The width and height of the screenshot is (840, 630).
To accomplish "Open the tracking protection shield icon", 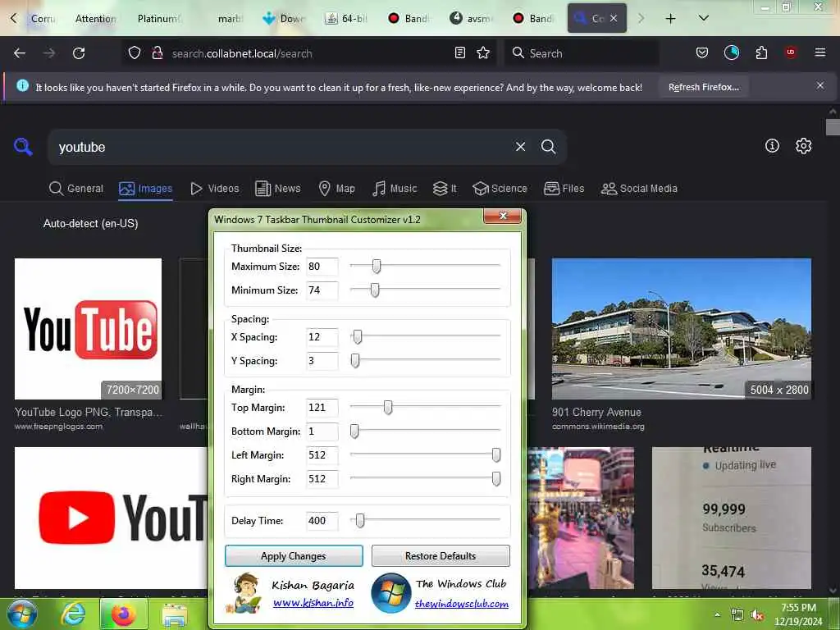I will click(x=135, y=53).
